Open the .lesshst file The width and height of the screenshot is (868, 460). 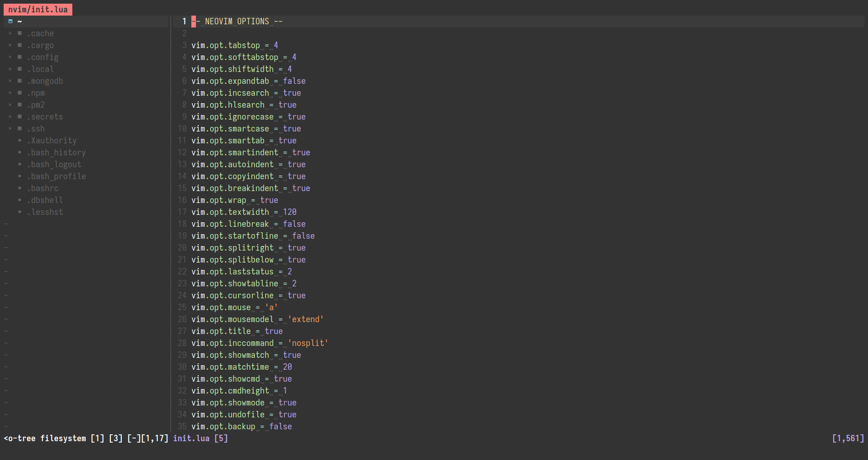coord(45,212)
